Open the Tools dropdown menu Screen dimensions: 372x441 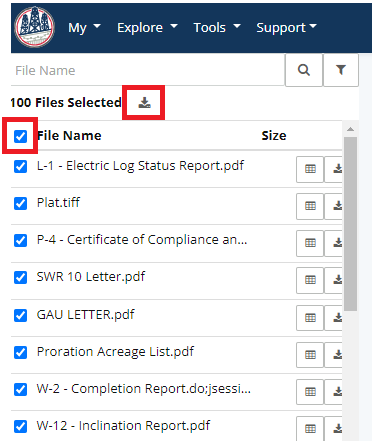(x=217, y=28)
